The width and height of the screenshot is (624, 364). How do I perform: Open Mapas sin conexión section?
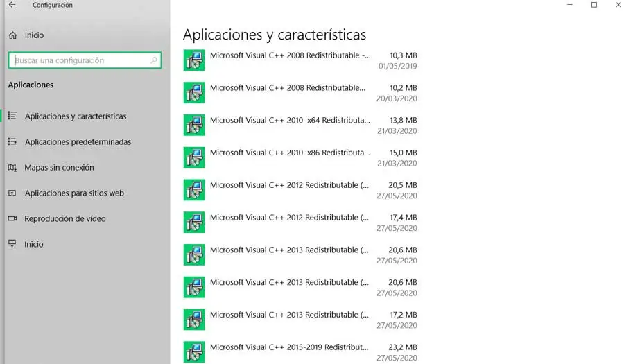[60, 168]
